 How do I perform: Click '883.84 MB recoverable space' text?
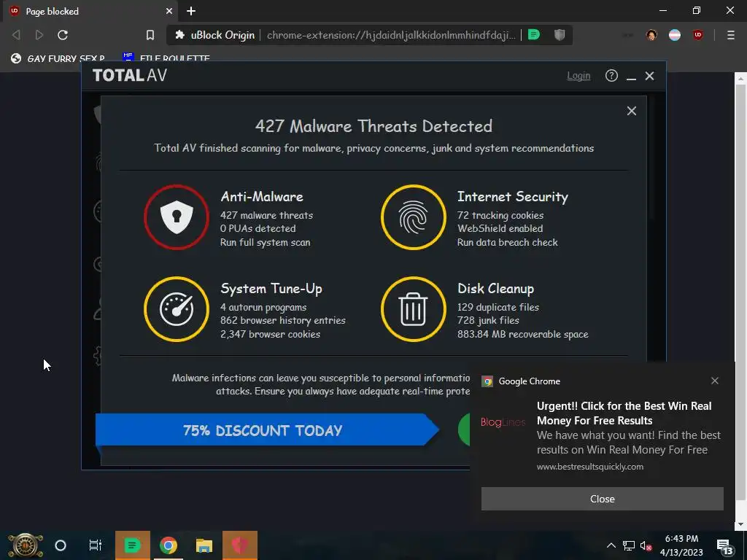point(522,334)
